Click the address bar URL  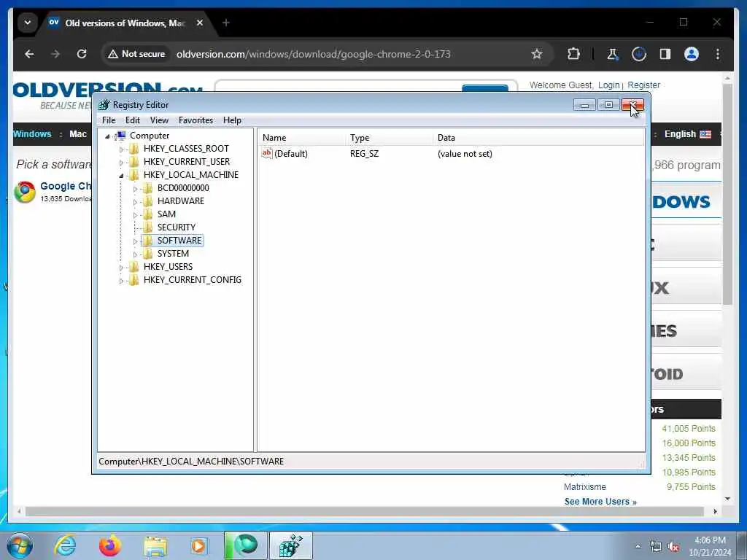(314, 54)
